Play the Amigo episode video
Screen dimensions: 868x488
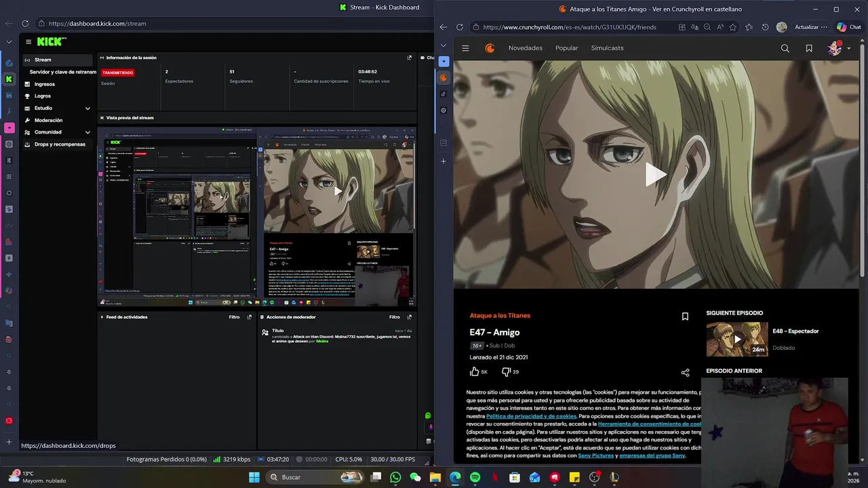coord(655,175)
